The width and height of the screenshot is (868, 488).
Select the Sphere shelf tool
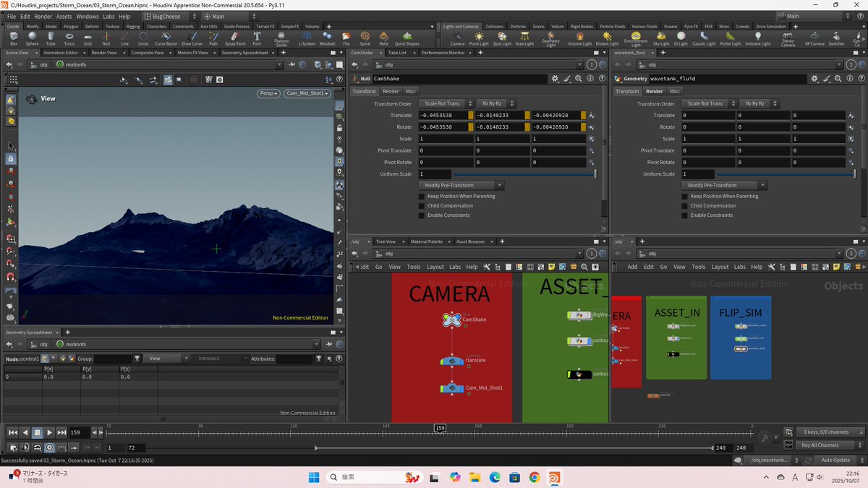32,38
